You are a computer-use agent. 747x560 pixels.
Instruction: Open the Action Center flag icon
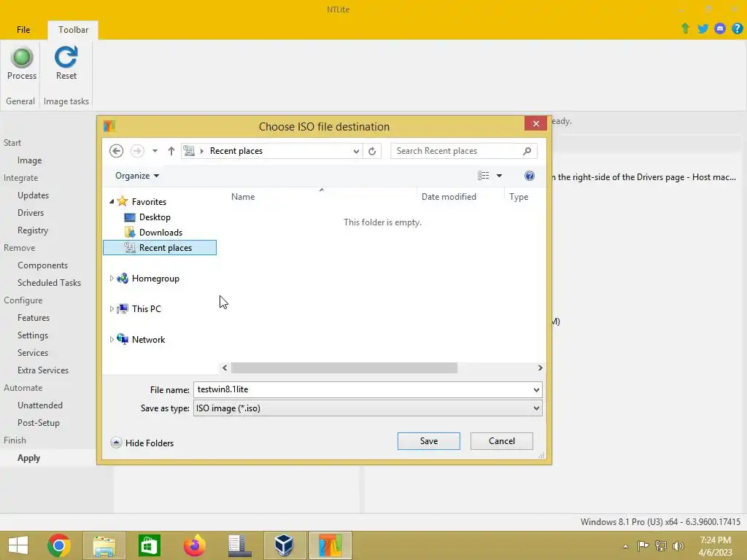click(643, 545)
